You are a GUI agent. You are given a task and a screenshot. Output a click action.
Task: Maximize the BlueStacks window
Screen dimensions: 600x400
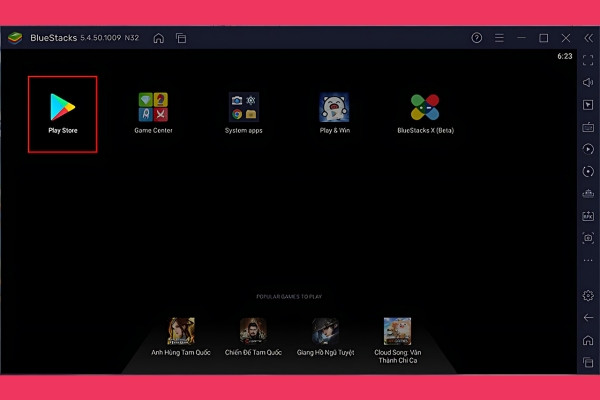click(x=543, y=38)
